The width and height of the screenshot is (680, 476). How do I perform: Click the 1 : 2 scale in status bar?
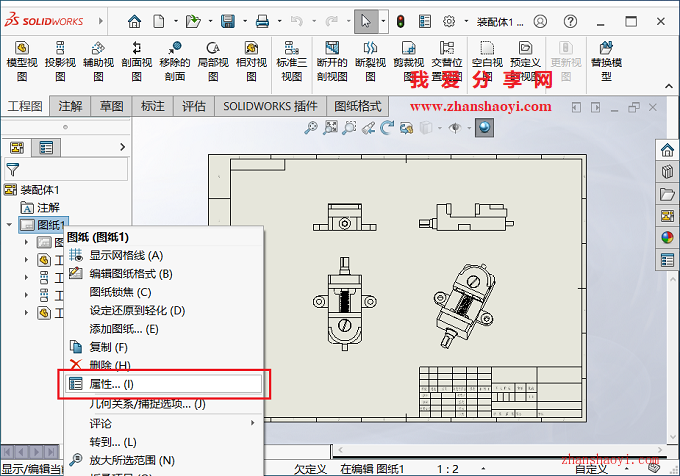click(x=447, y=469)
